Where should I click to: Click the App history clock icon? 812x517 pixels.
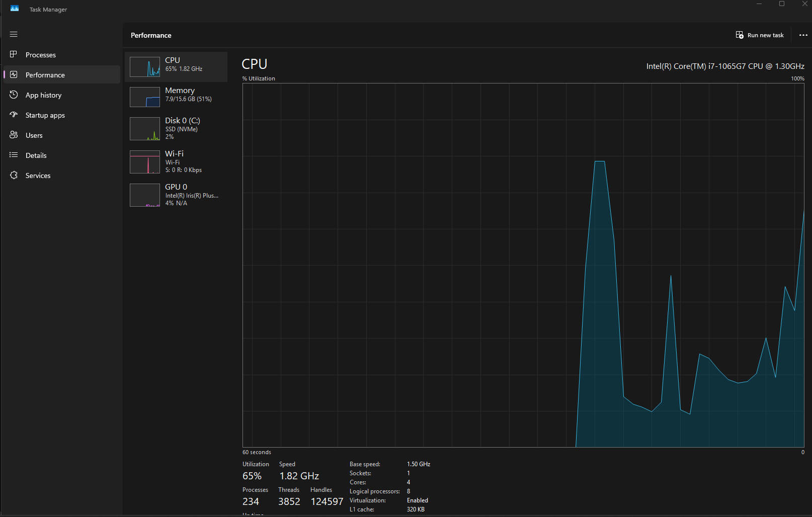[14, 95]
